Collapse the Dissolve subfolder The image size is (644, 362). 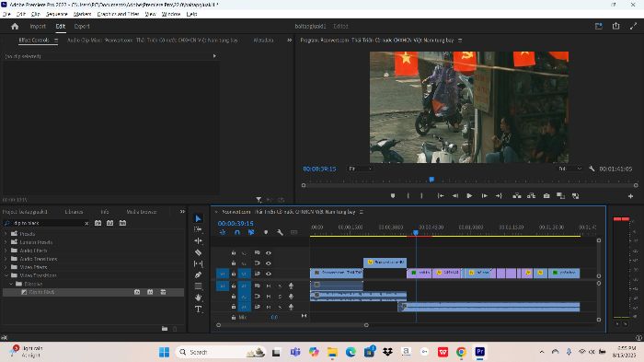click(11, 284)
